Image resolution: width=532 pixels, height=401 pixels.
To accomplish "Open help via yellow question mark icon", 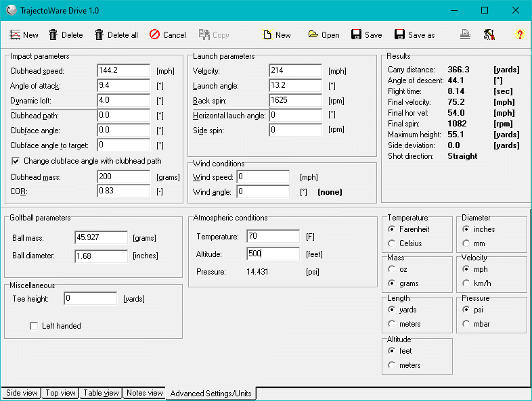I will click(520, 35).
